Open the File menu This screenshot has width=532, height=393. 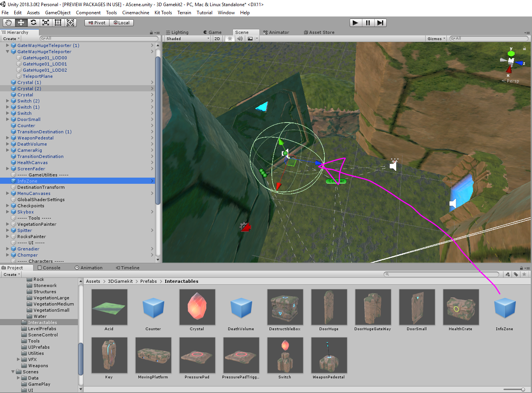[x=5, y=13]
